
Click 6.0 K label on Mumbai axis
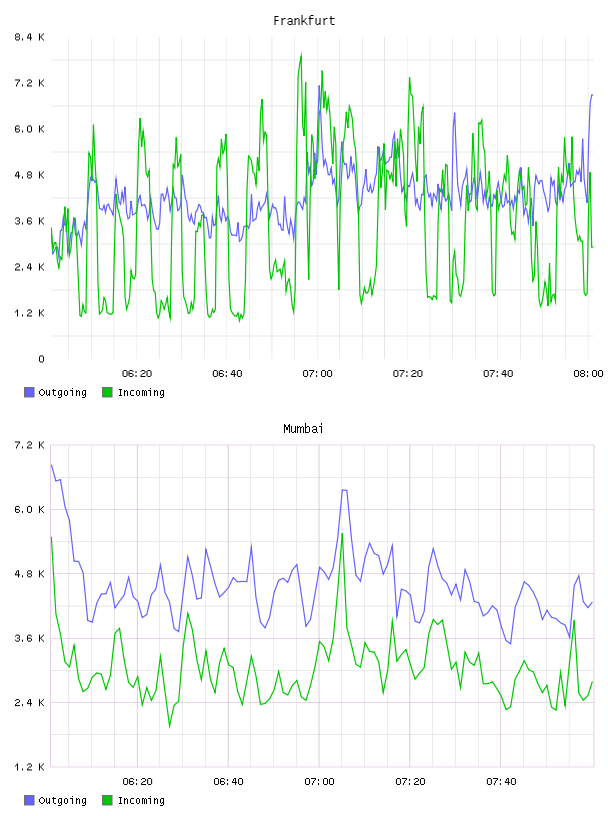30,509
